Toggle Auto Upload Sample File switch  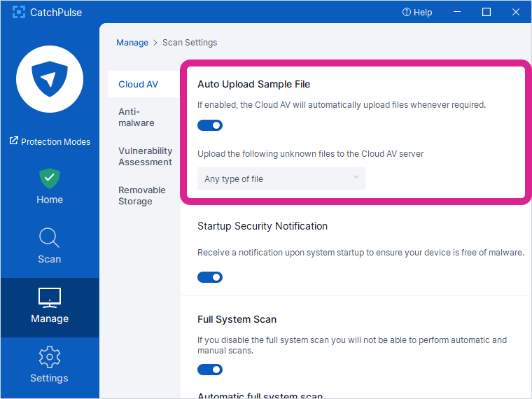click(210, 125)
